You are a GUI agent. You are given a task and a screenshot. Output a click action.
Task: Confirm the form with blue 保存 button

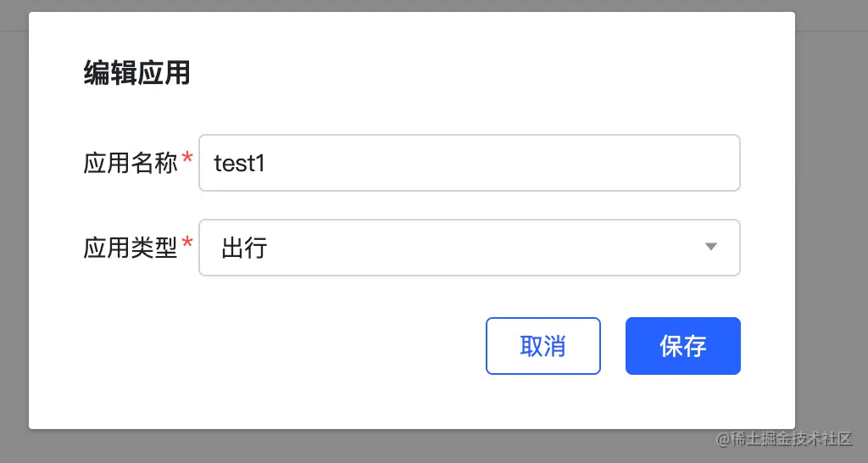pos(682,346)
